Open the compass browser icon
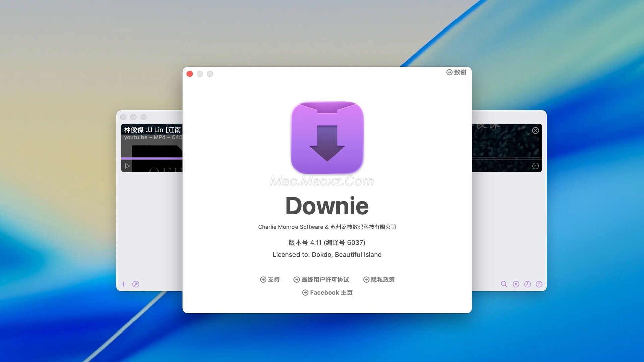 (x=136, y=284)
